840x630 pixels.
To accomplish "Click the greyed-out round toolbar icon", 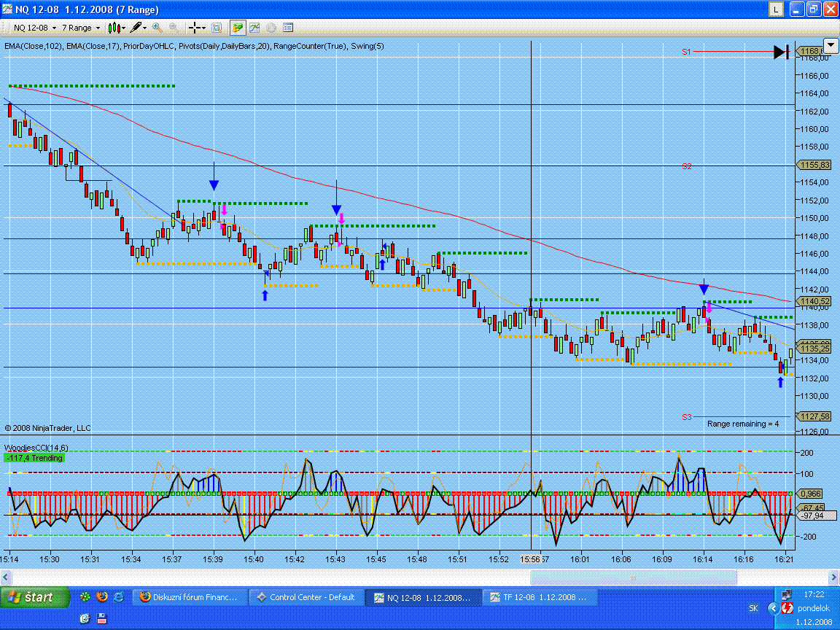I will click(271, 28).
